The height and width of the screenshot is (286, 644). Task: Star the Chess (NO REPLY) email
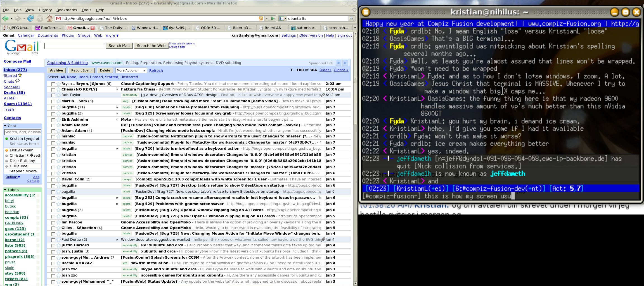(58, 90)
